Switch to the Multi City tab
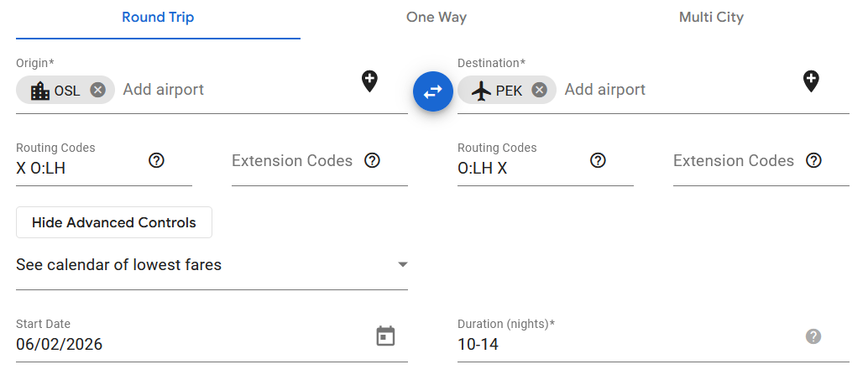 tap(711, 18)
